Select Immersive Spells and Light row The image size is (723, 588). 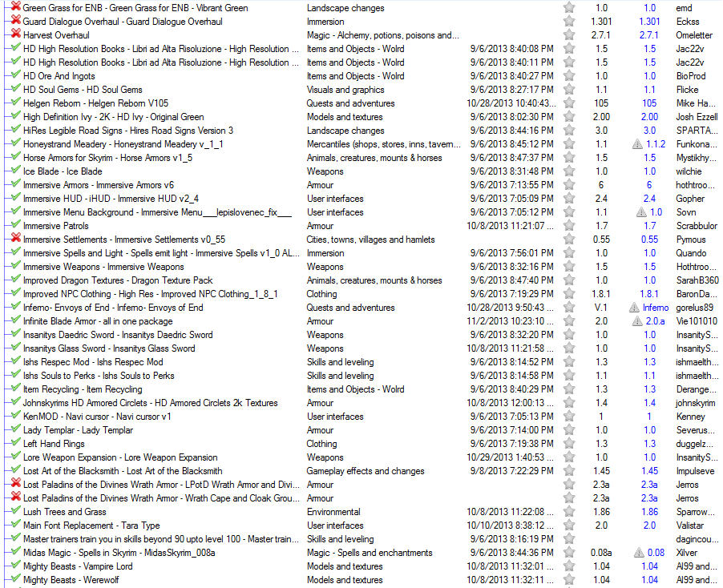point(361,253)
